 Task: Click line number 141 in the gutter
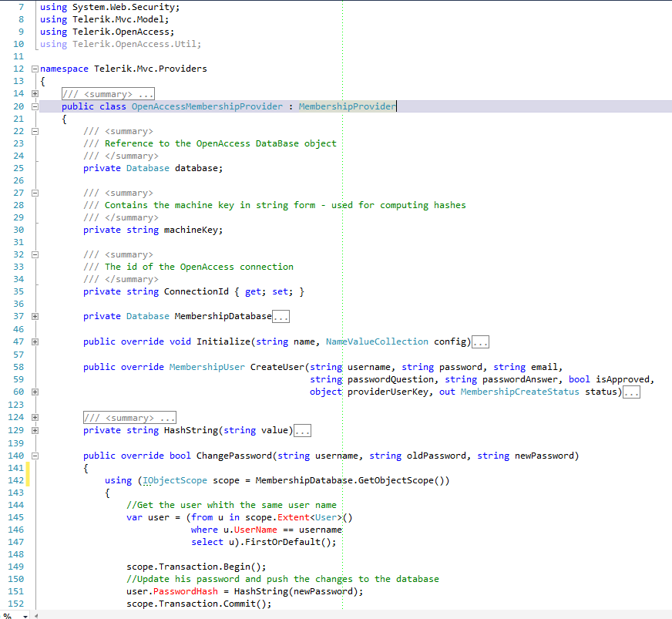(x=16, y=468)
